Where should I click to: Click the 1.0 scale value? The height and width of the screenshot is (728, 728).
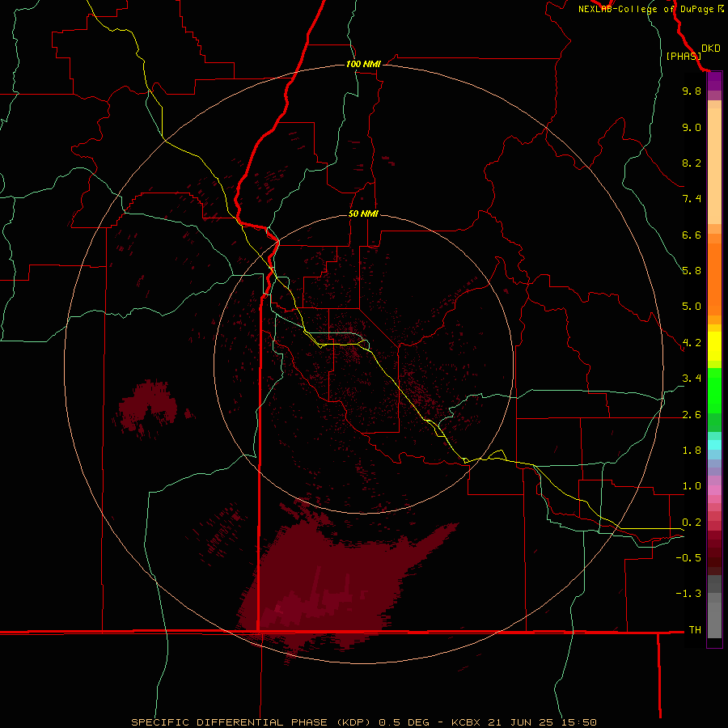[x=692, y=486]
